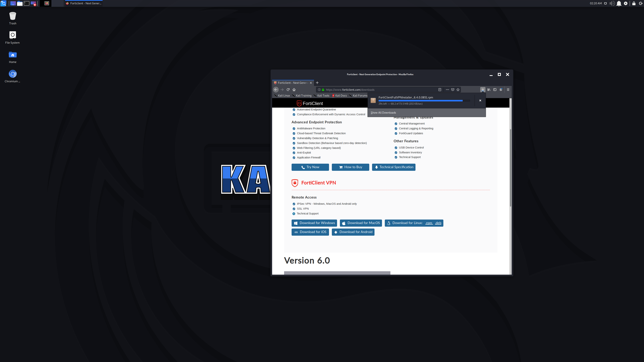Toggle the downloads panel arrow button
644x362 pixels.
pyautogui.click(x=482, y=90)
